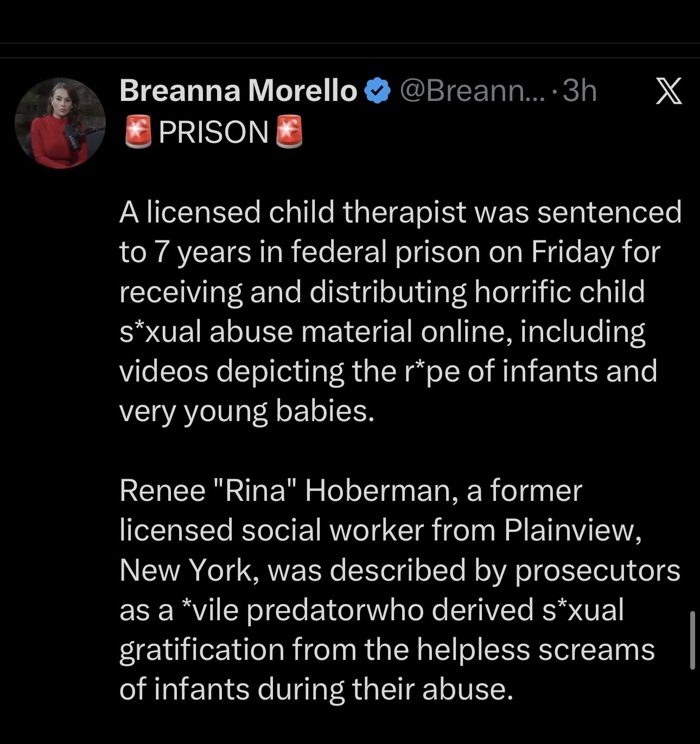Open the Breanna Morello display name
The height and width of the screenshot is (744, 700).
(238, 91)
